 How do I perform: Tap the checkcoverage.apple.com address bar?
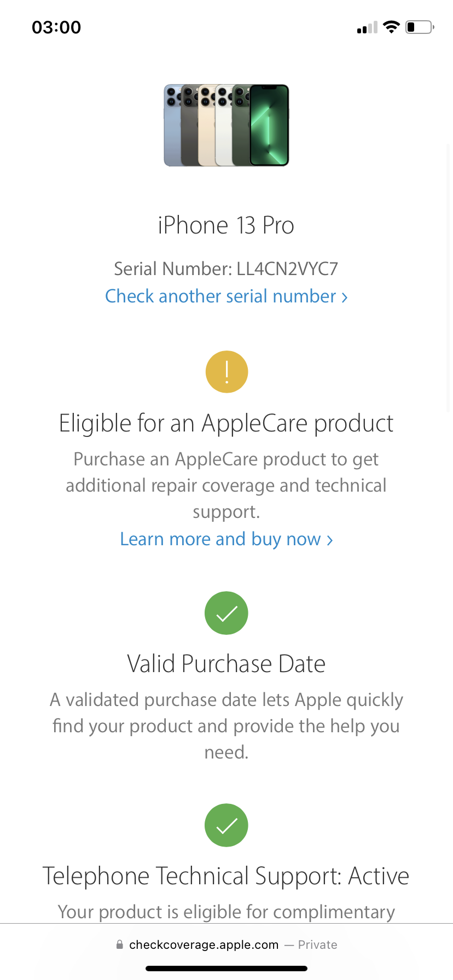point(226,944)
